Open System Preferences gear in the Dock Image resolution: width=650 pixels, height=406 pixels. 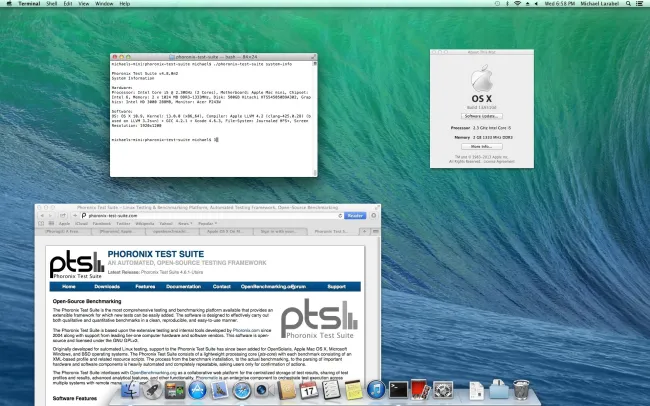click(x=443, y=390)
